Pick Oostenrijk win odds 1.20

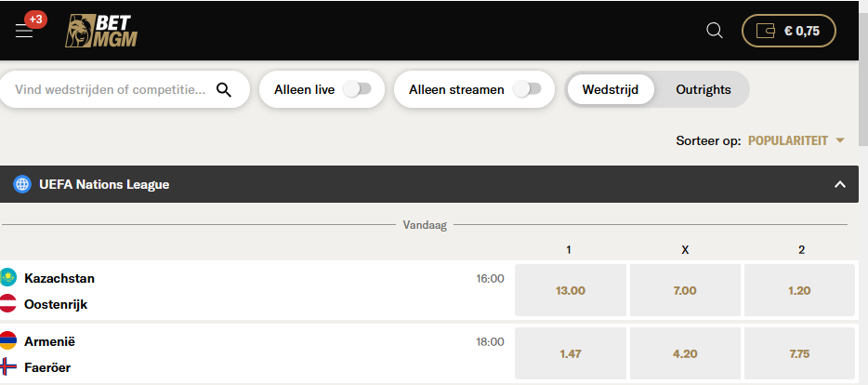(799, 290)
